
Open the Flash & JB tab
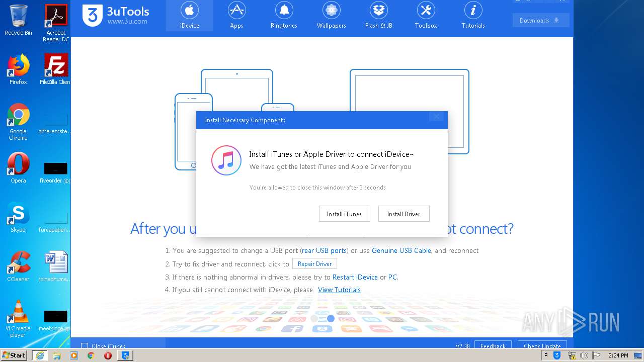378,16
